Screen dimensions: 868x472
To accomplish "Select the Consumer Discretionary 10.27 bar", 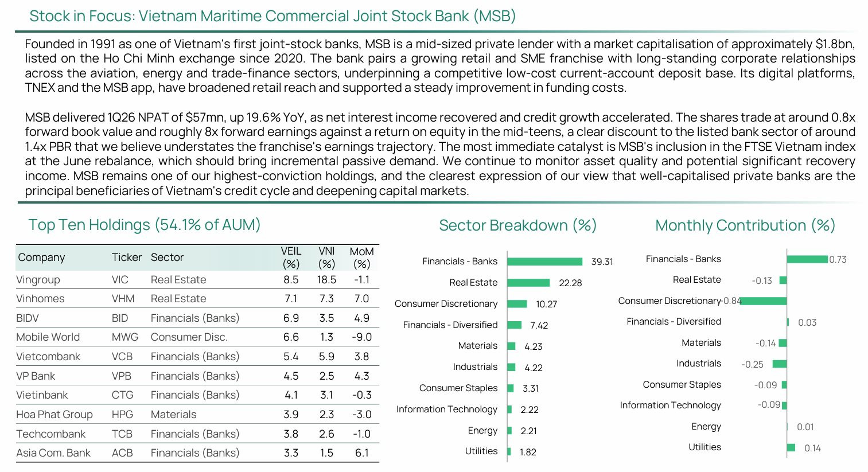I will [x=517, y=304].
